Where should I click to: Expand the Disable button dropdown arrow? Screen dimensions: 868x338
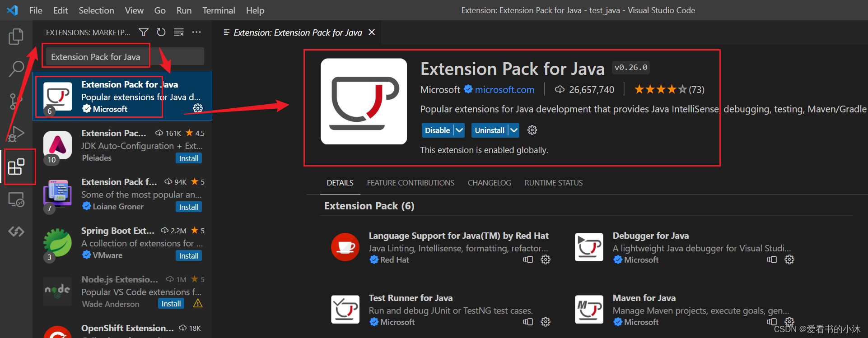click(x=459, y=130)
